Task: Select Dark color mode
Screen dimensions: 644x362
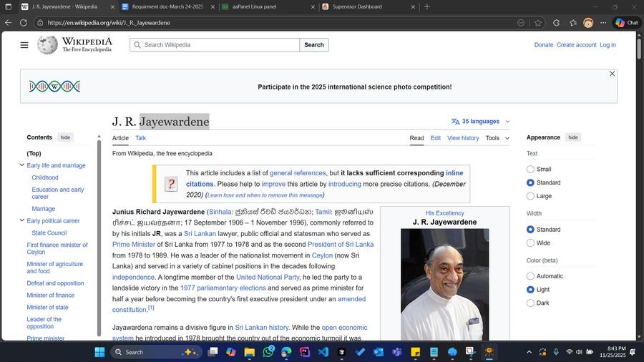Action: (x=530, y=303)
